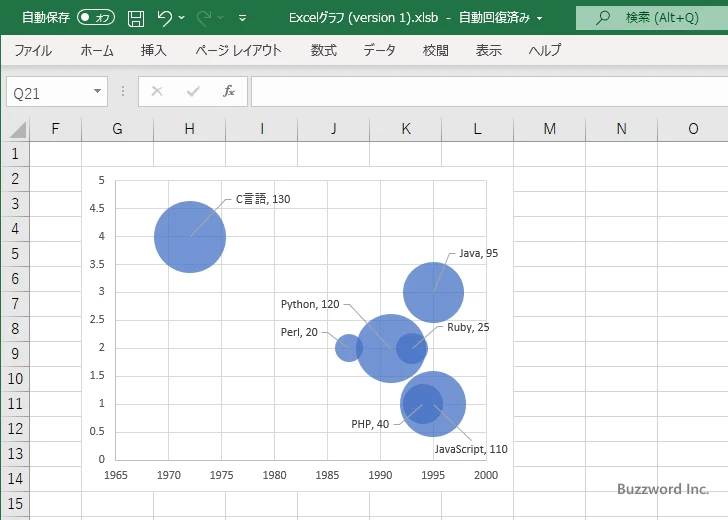Select column F header
728x520 pixels.
click(55, 129)
